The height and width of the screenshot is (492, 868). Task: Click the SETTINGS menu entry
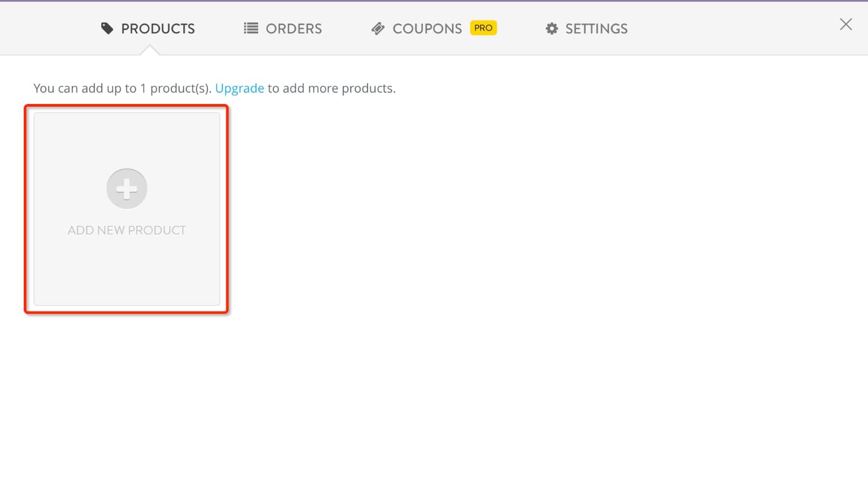tap(595, 29)
